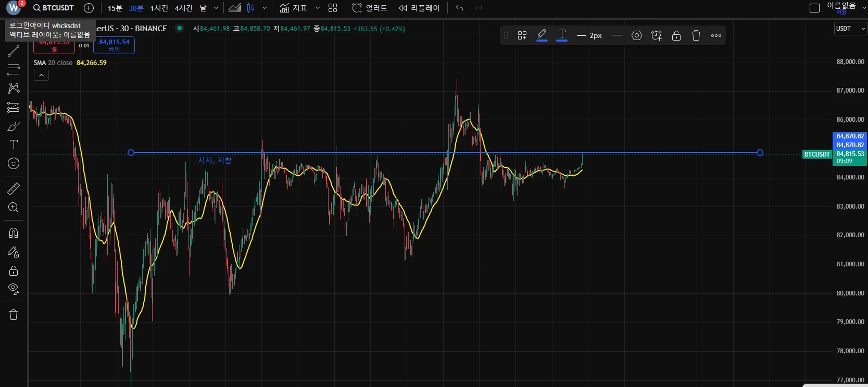
Task: Open the line color picker
Action: coord(542,35)
